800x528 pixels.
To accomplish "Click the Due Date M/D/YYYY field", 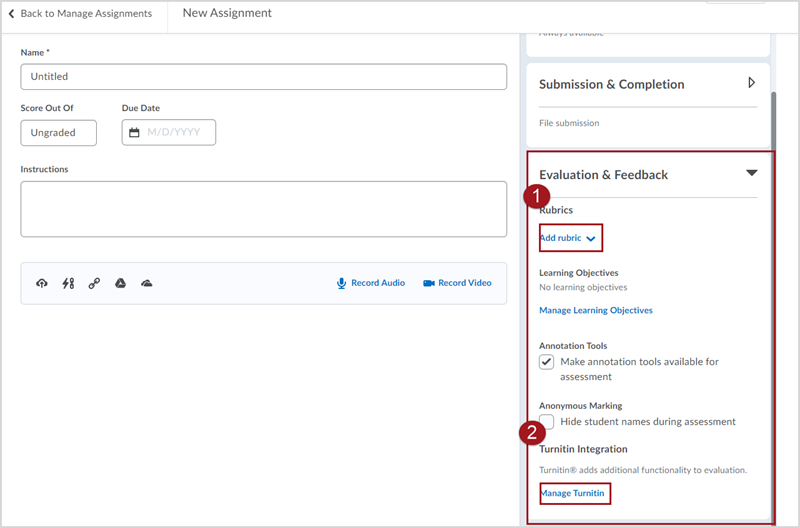I will [169, 133].
